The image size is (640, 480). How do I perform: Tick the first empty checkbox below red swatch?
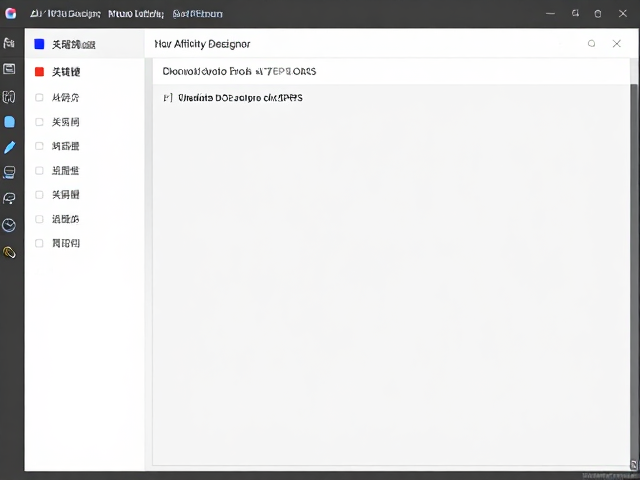pyautogui.click(x=39, y=97)
